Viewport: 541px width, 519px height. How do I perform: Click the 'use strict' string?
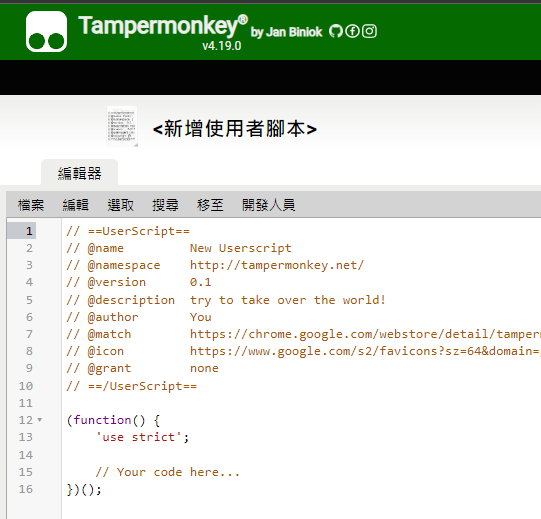(x=139, y=437)
